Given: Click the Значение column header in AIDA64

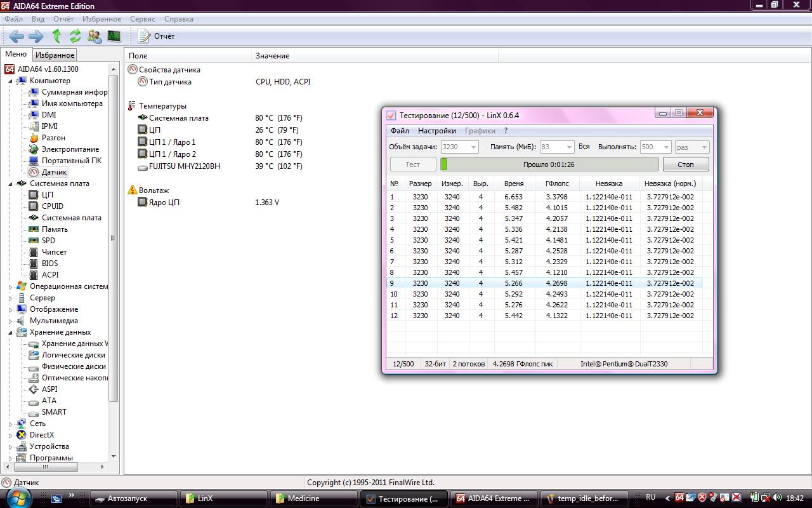Looking at the screenshot, I should 375,56.
